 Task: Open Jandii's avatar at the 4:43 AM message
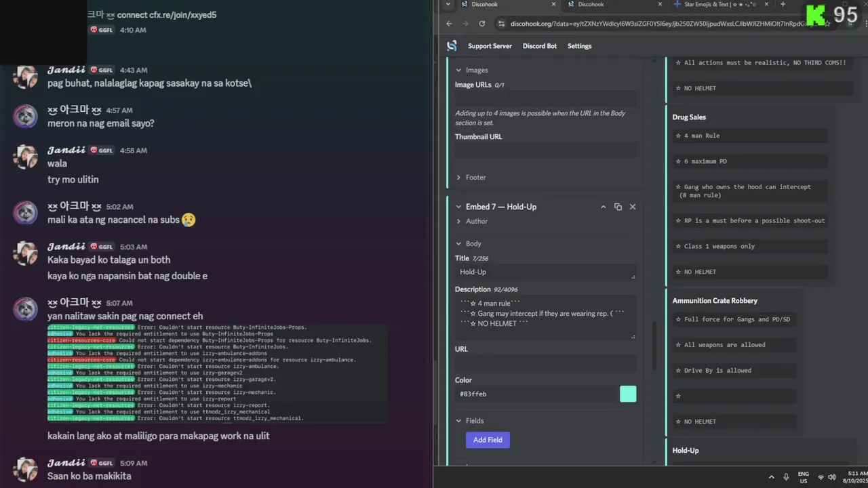tap(26, 77)
